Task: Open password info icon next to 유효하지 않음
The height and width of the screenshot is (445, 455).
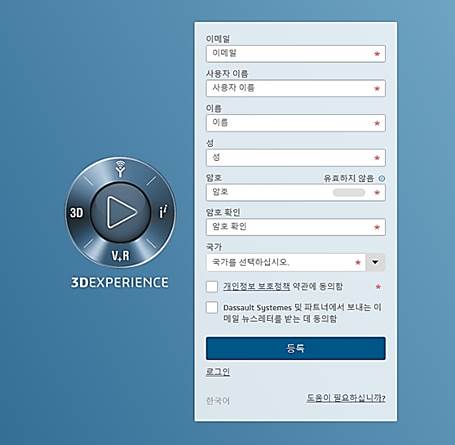Action: pos(382,178)
